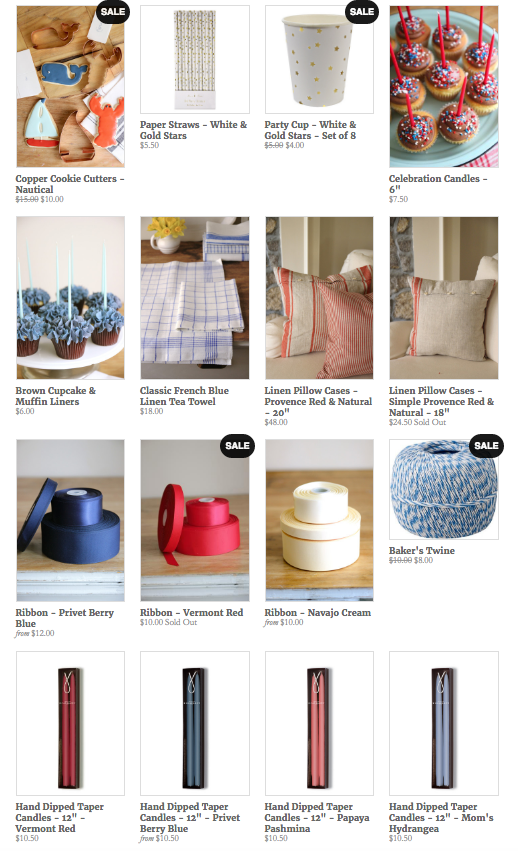The image size is (518, 851).
Task: View Vermont Red taper candles image
Action: click(x=70, y=723)
